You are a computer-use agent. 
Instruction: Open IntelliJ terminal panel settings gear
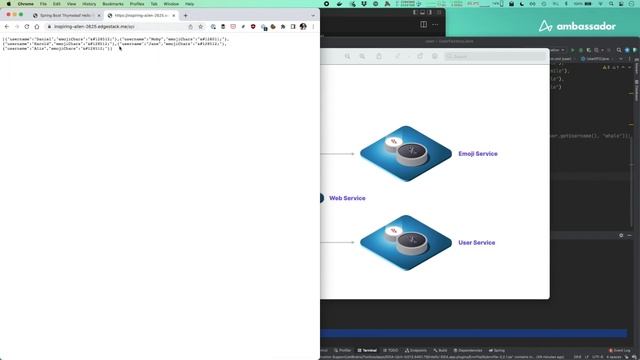click(621, 236)
